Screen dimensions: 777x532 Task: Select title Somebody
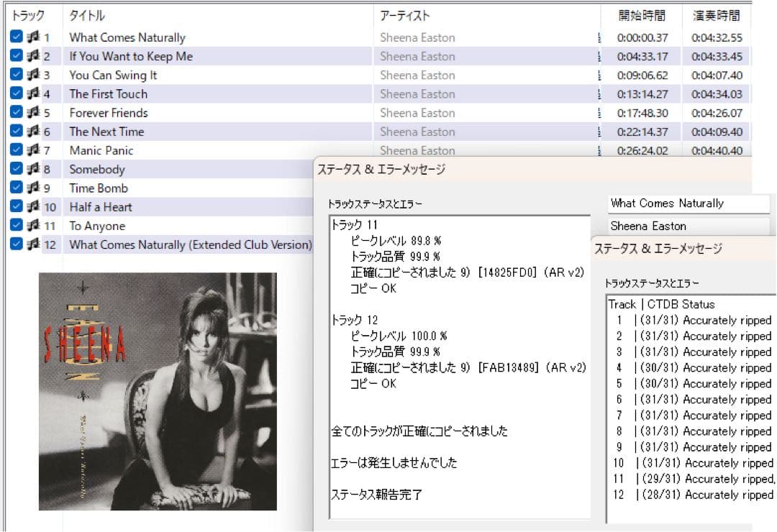click(97, 170)
